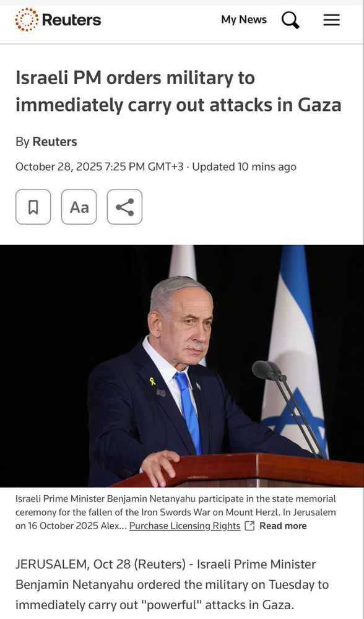Open the My News section
Viewport: 364px width, 619px height.
pyautogui.click(x=243, y=19)
